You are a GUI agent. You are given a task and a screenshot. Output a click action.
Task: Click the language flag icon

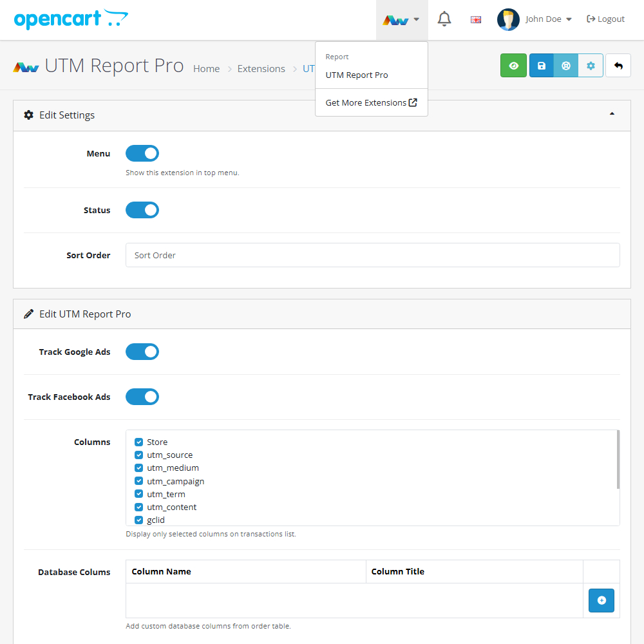pyautogui.click(x=476, y=19)
